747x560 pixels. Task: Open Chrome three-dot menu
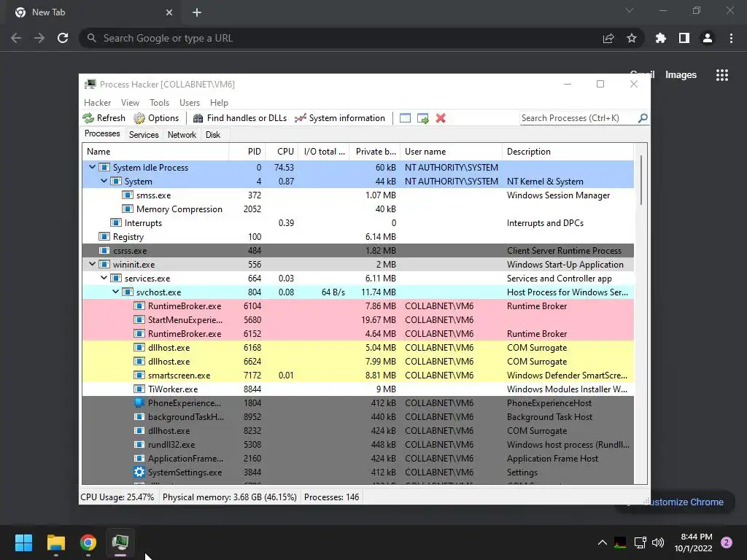pyautogui.click(x=731, y=38)
